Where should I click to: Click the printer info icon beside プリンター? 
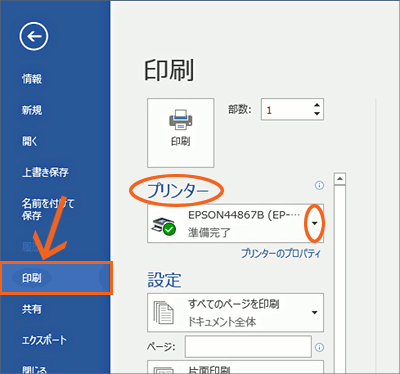point(319,185)
